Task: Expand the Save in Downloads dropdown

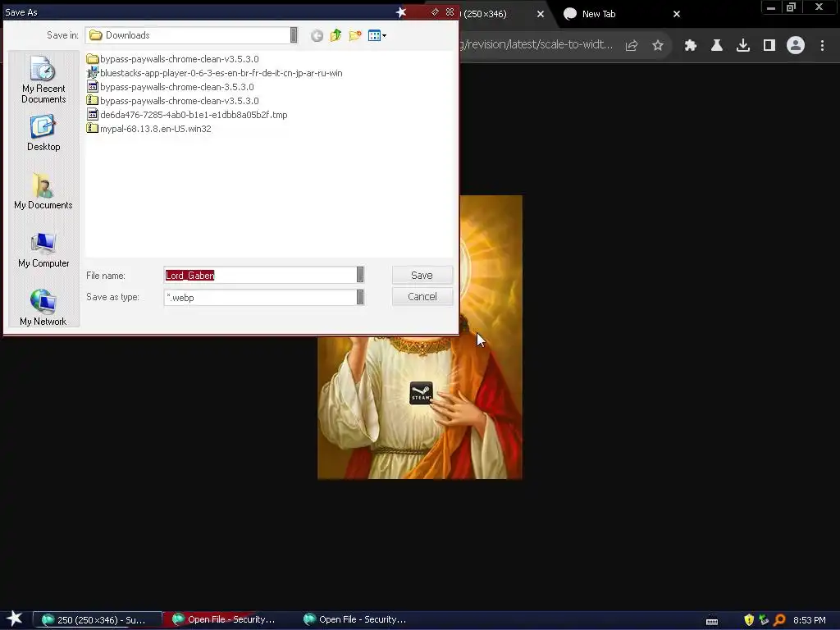Action: (x=294, y=34)
